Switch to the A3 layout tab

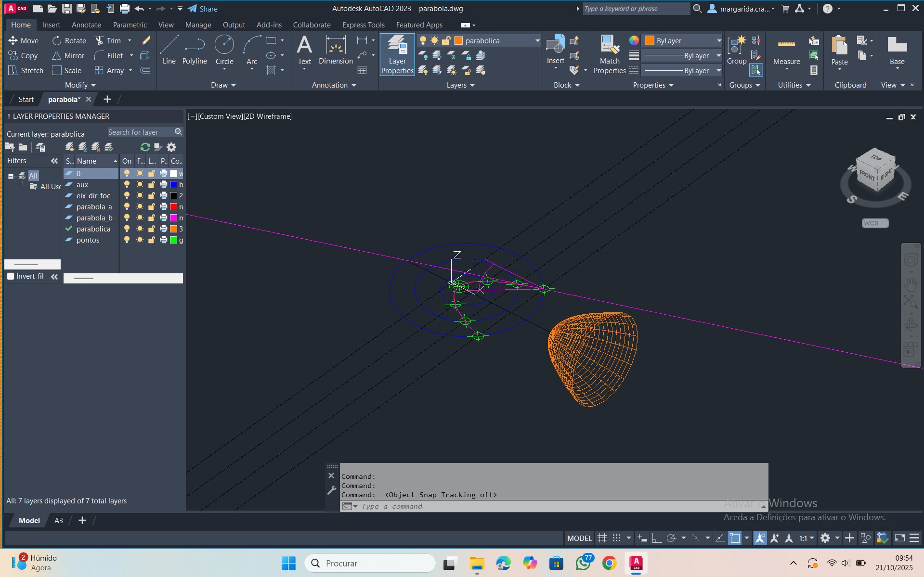tap(58, 520)
